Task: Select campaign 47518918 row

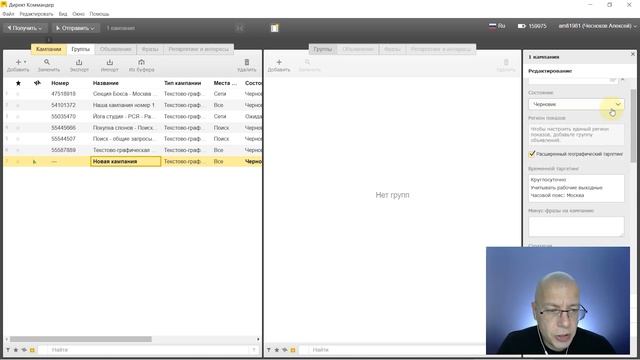Action: pyautogui.click(x=133, y=94)
